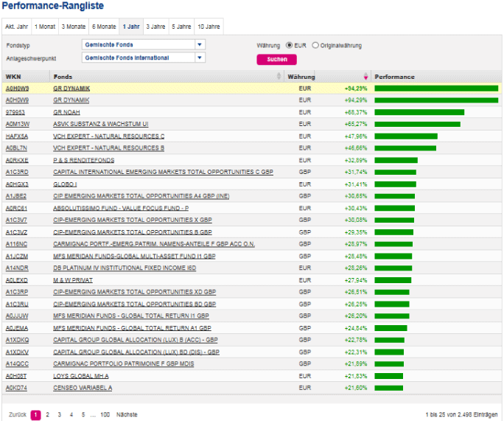Go to page 2 of results
This screenshot has width=504, height=421.
[47, 414]
